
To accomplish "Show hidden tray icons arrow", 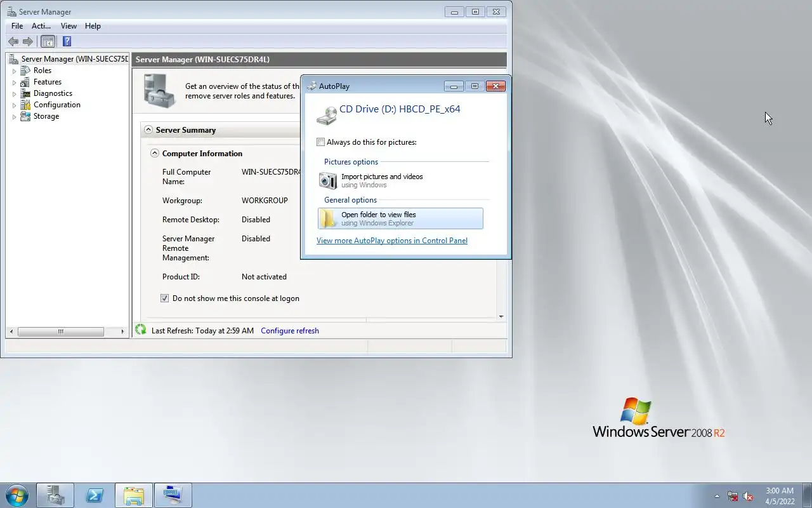I will [x=717, y=496].
